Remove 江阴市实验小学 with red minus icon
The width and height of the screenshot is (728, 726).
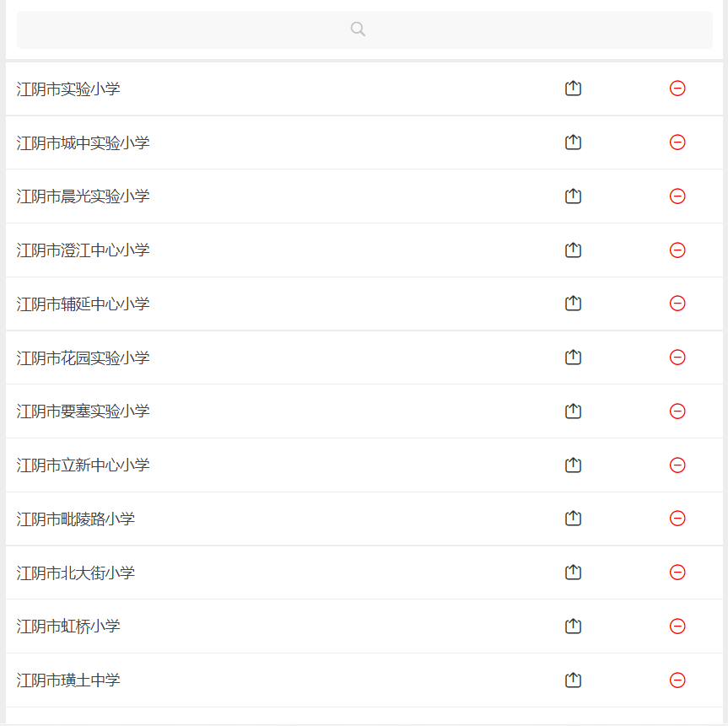(677, 89)
